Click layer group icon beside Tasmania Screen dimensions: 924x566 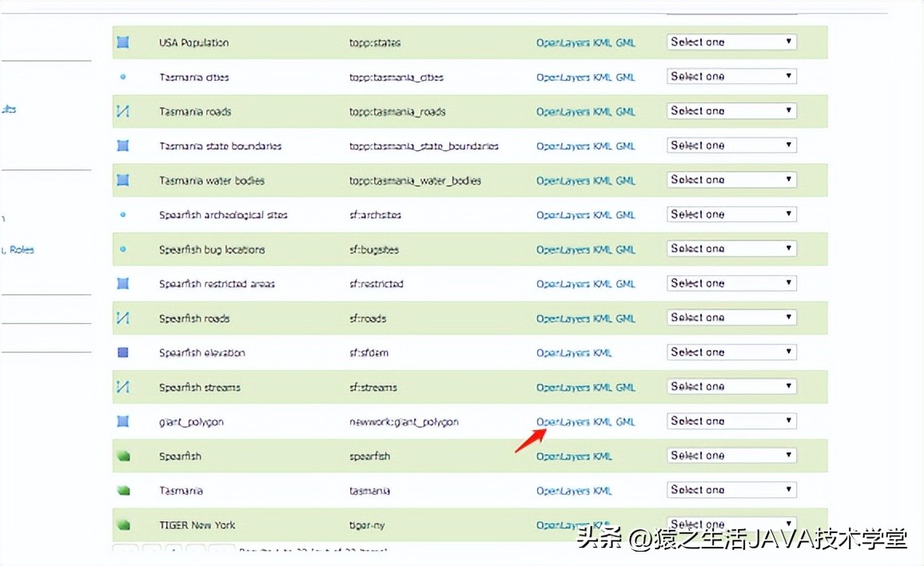[123, 490]
